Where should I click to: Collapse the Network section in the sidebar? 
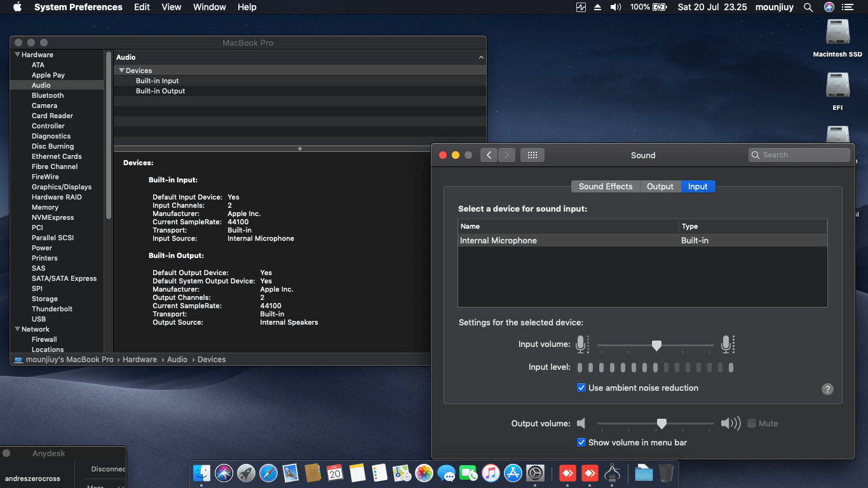point(17,329)
